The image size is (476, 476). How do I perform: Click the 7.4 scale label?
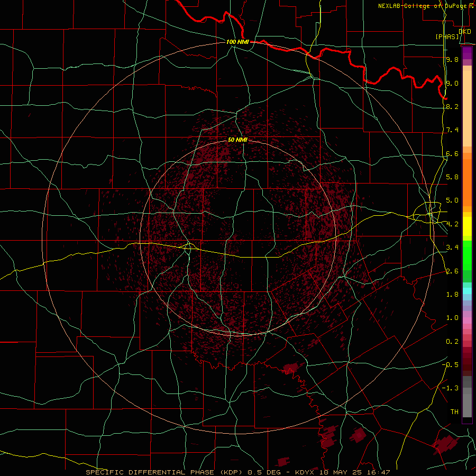coord(452,130)
